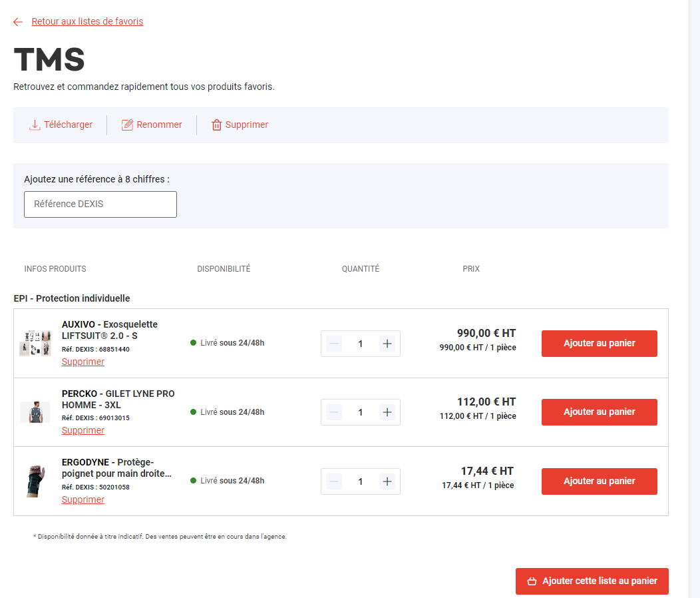The height and width of the screenshot is (598, 700).
Task: Select the text Réf. DEXIS : 69013015
Action: click(x=96, y=418)
